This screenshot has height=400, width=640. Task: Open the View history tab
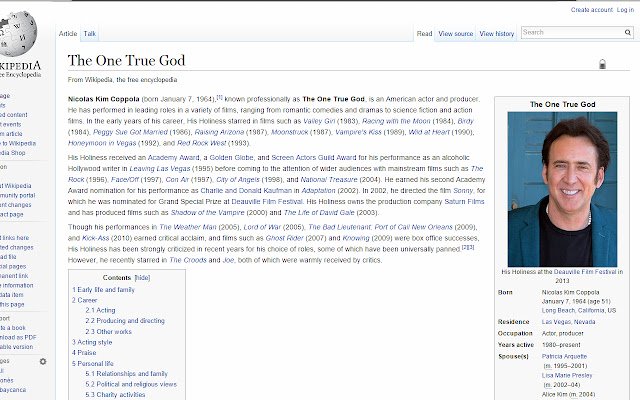(x=497, y=34)
